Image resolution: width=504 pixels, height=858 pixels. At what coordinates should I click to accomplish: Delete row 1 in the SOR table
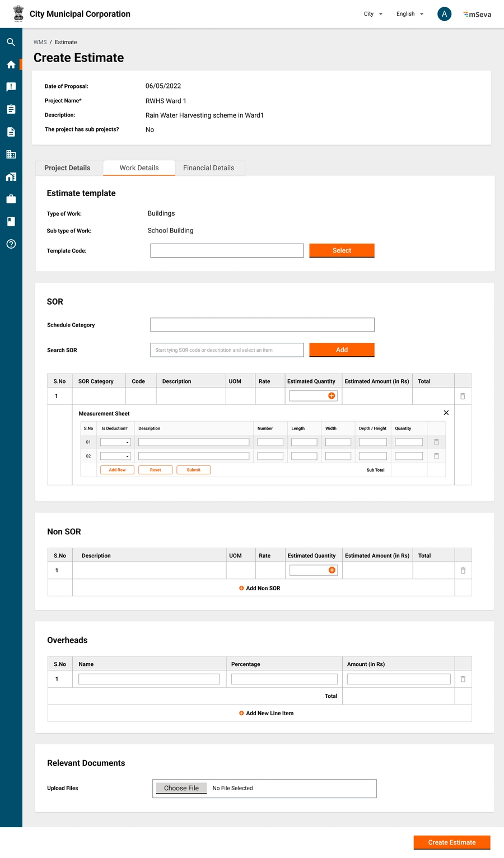pyautogui.click(x=463, y=396)
